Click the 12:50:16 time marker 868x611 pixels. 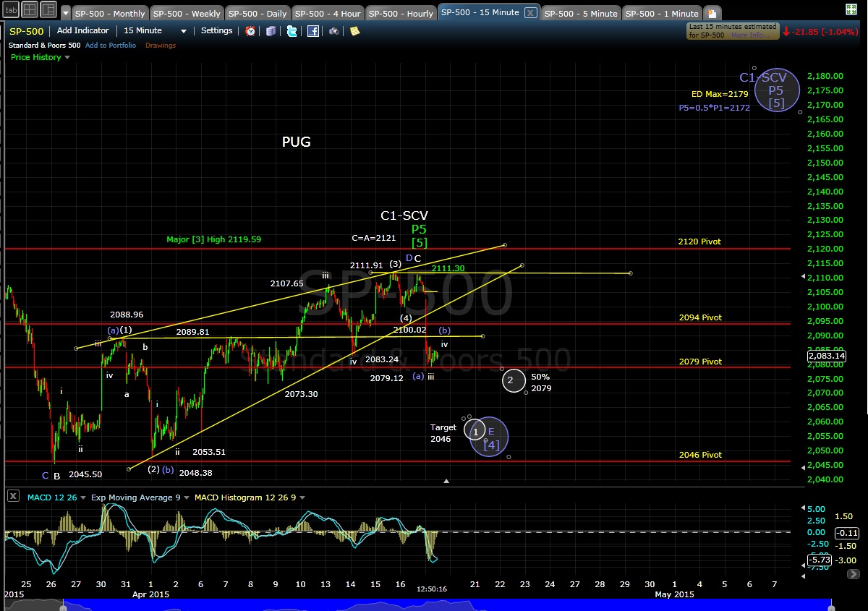coord(432,589)
